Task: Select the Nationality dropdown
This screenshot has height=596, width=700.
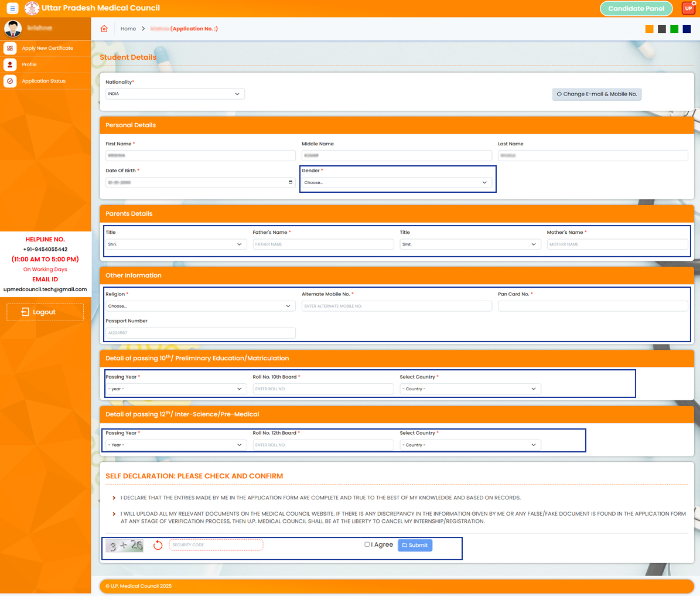Action: [x=175, y=94]
